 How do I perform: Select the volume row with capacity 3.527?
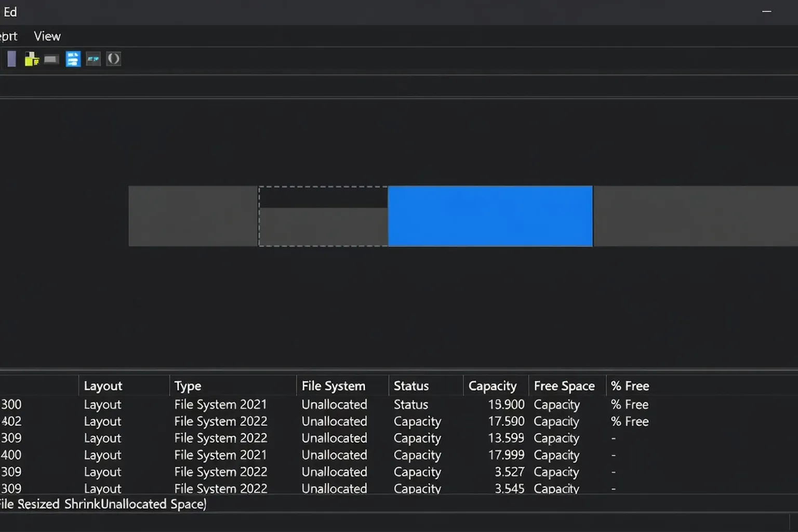399,472
